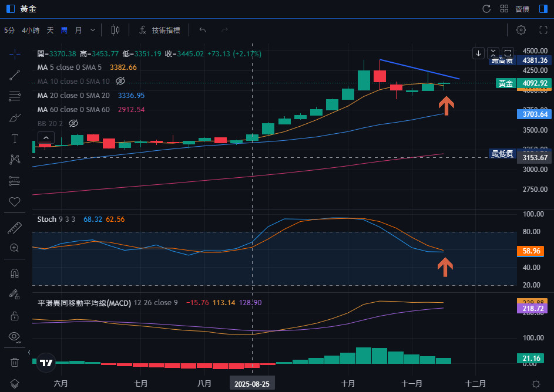Expand the time interval dropdown after 月

click(x=92, y=30)
